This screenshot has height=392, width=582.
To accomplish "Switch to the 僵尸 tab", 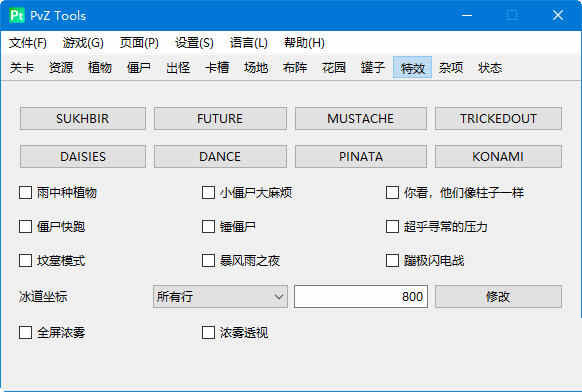I will tap(139, 68).
